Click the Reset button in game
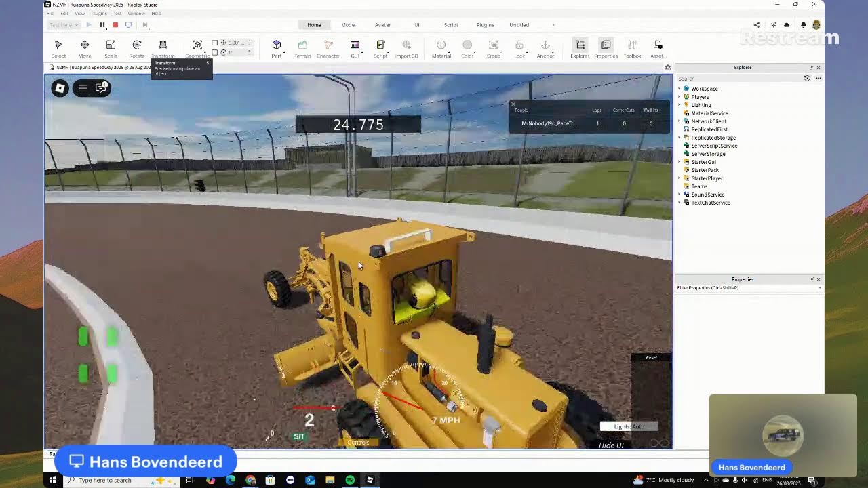 [652, 357]
